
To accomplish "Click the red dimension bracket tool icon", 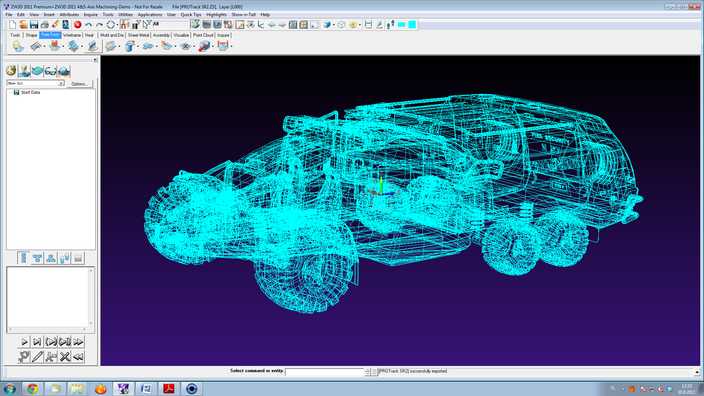I will (x=223, y=45).
